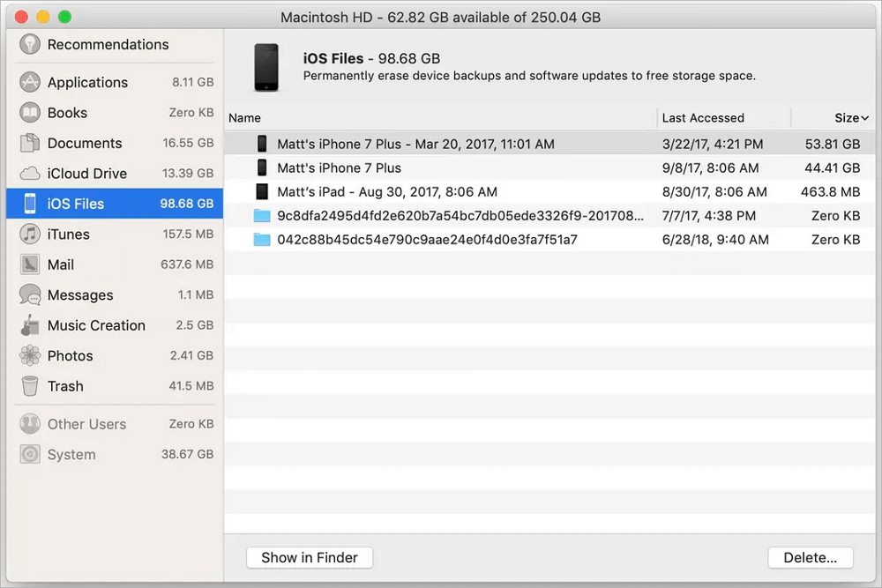Select the Photos flower icon
The image size is (882, 588).
pos(30,356)
